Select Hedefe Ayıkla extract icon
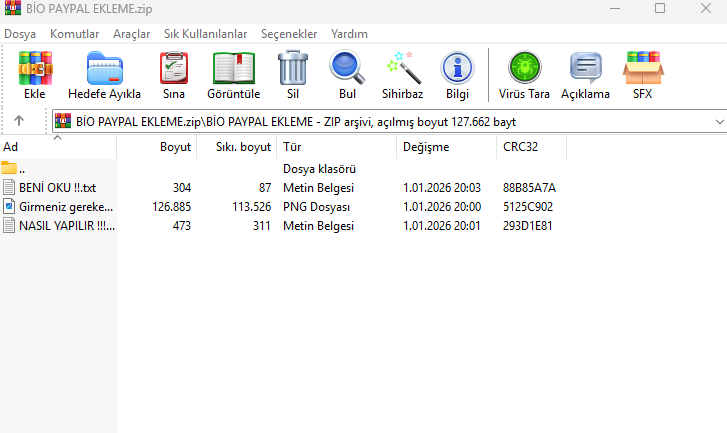The width and height of the screenshot is (727, 433). (x=105, y=68)
